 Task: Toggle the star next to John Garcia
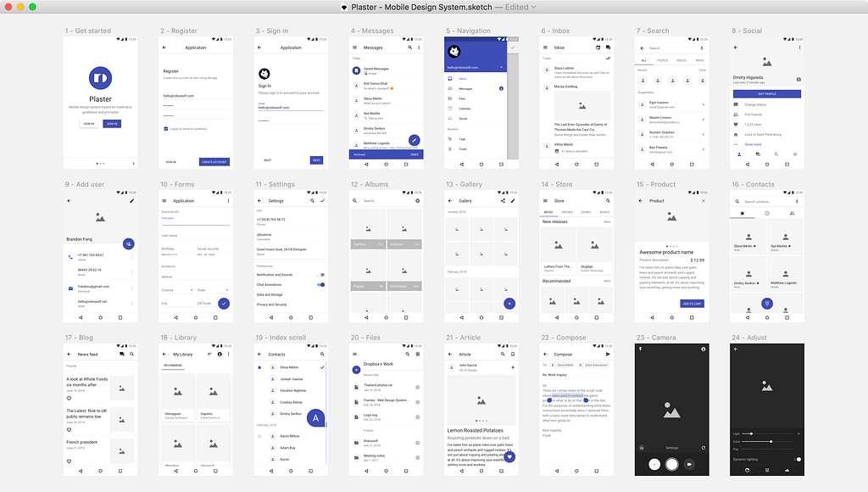[x=513, y=367]
